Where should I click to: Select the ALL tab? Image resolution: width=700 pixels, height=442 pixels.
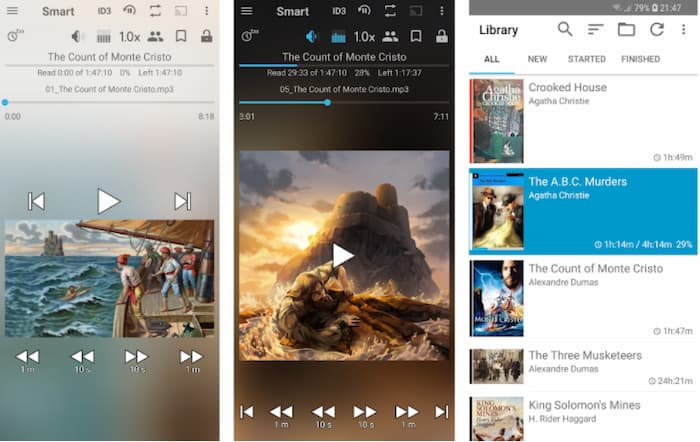(x=492, y=59)
